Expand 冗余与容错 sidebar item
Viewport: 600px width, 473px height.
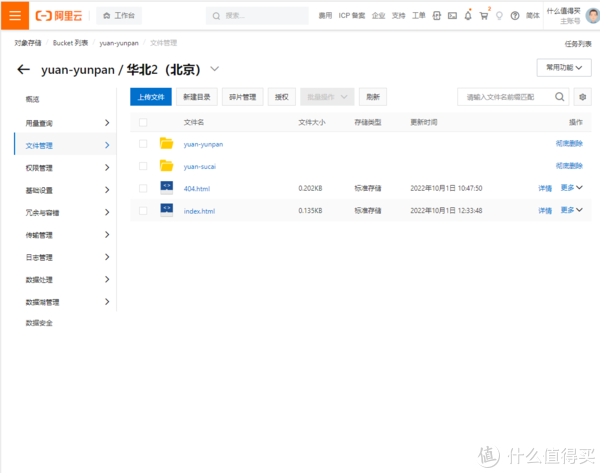(65, 212)
